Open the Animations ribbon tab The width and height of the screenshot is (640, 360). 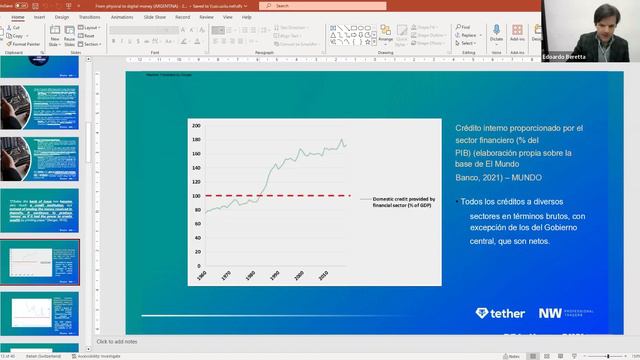coord(122,17)
